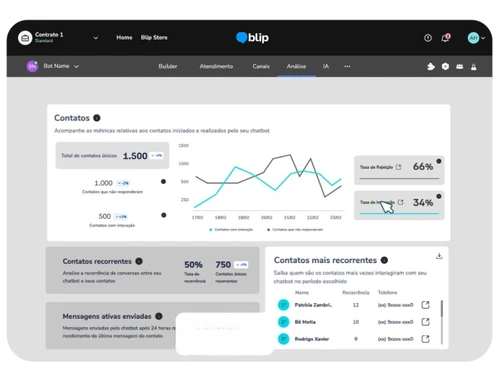Viewport: 500px width, 375px height.
Task: Click the Contatos recorrentes card title
Action: (97, 261)
